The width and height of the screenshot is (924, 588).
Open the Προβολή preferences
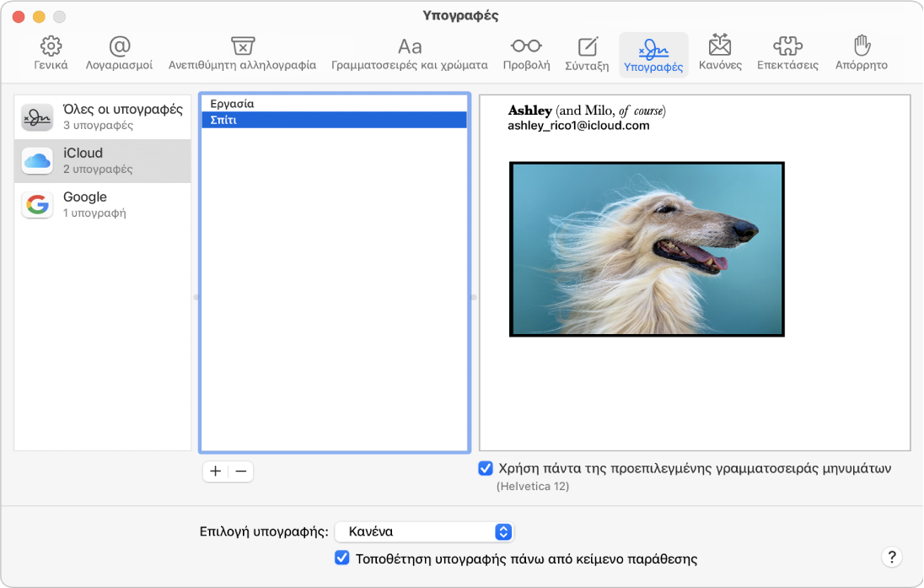click(526, 53)
